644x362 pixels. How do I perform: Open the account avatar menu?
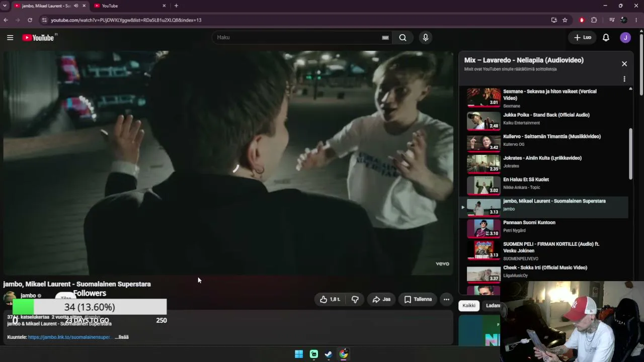tap(625, 37)
